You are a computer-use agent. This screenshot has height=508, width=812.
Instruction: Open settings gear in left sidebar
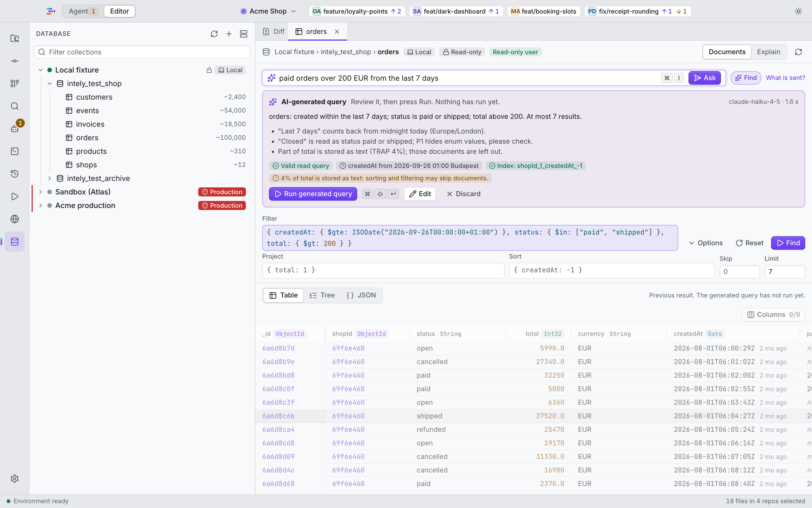[x=14, y=478]
